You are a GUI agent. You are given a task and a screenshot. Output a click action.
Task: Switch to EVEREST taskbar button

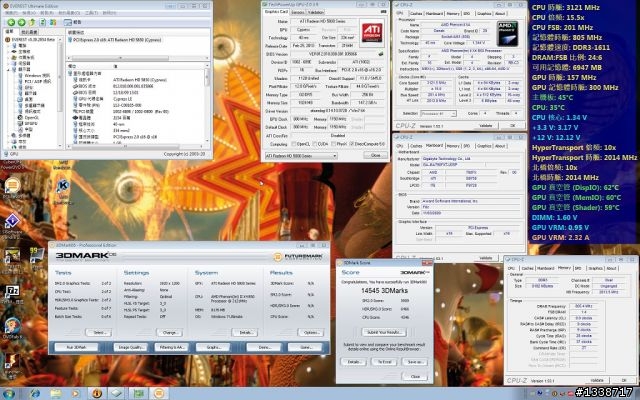pyautogui.click(x=97, y=394)
